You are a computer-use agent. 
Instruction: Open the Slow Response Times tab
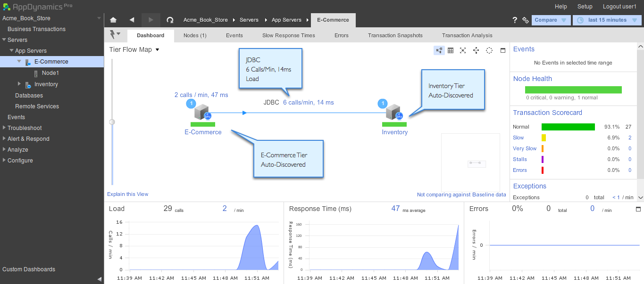click(x=289, y=35)
